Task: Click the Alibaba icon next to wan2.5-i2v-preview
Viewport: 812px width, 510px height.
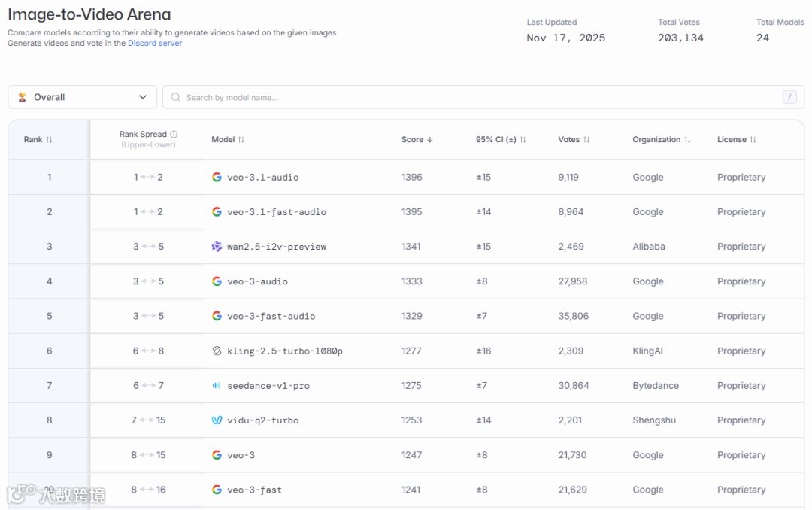Action: click(x=217, y=247)
